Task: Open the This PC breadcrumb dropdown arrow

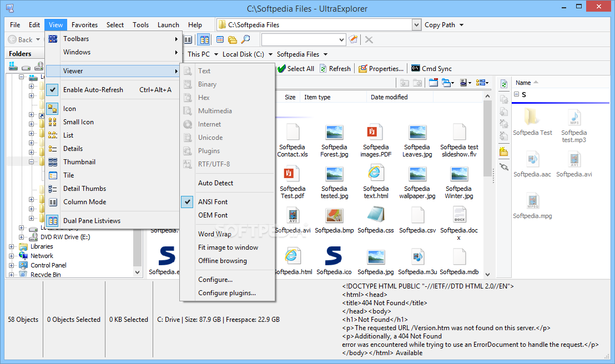Action: pos(216,54)
